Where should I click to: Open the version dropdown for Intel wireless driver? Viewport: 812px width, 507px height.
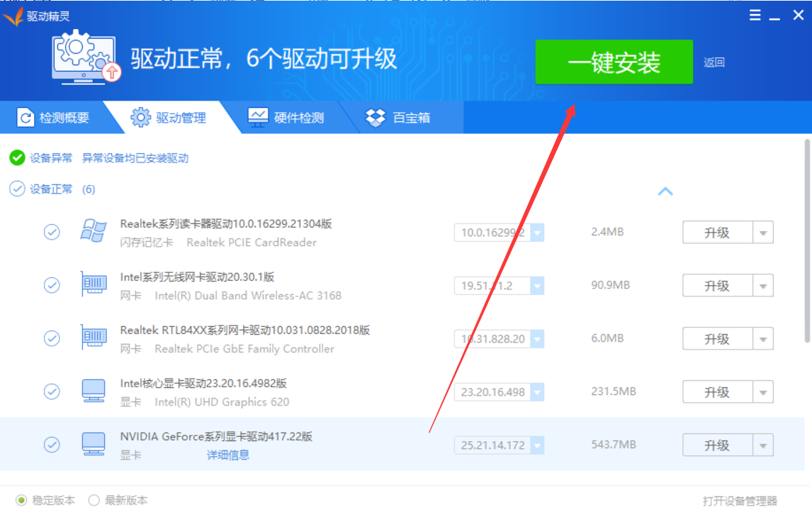pos(538,285)
